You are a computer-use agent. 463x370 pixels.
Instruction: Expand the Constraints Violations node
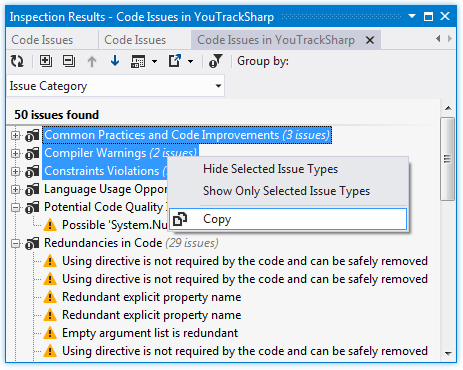[x=15, y=171]
